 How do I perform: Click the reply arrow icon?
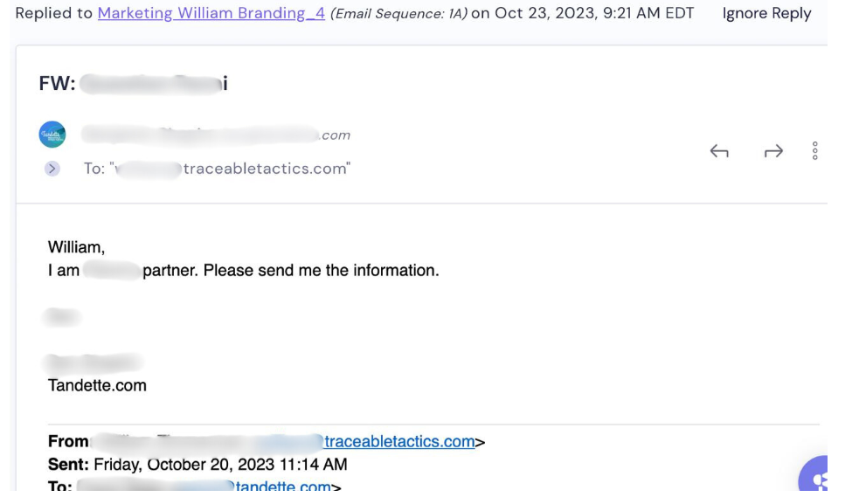pos(719,150)
